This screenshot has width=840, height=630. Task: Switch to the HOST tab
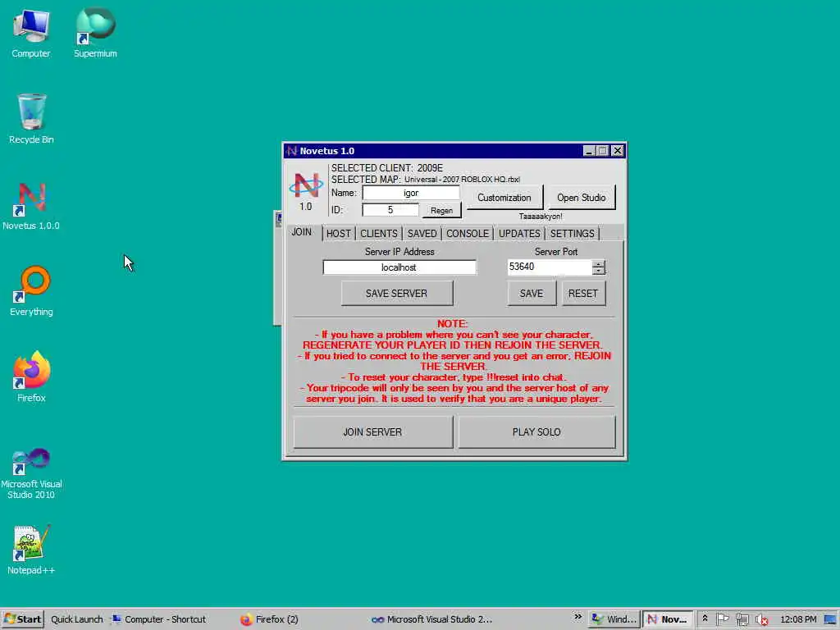339,234
